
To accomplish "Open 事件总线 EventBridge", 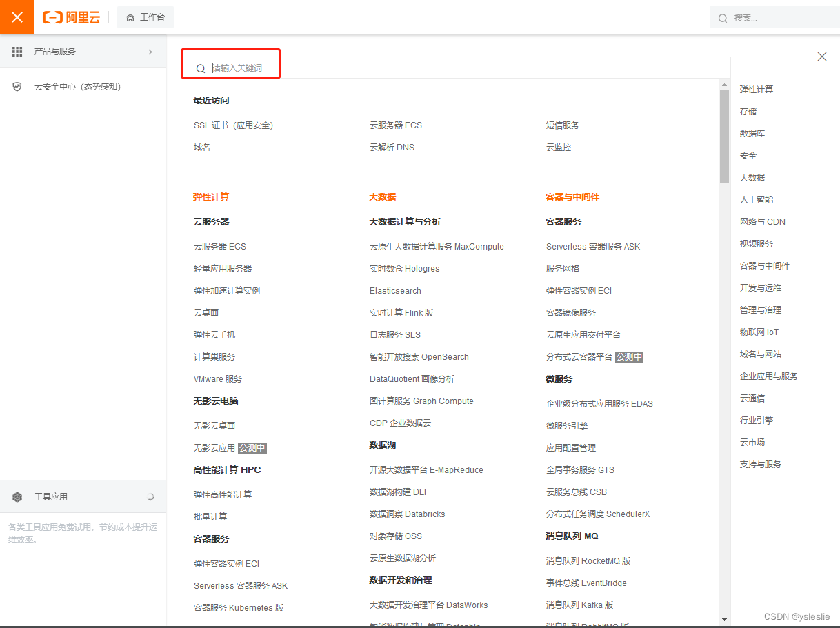I will point(586,583).
